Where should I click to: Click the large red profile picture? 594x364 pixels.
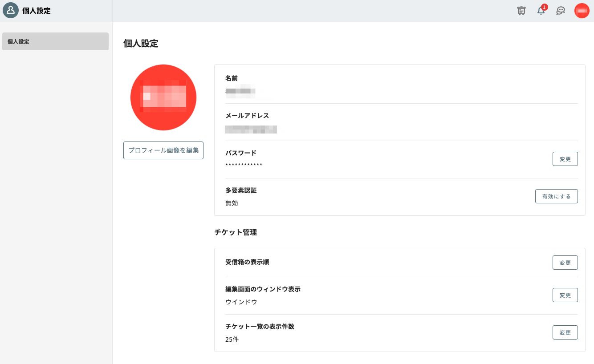pyautogui.click(x=163, y=97)
